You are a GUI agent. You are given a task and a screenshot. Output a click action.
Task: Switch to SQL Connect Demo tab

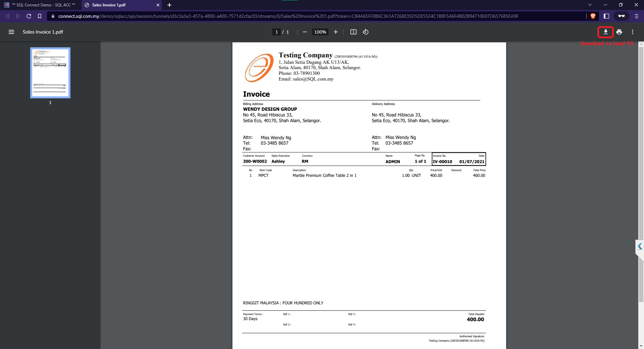click(40, 5)
